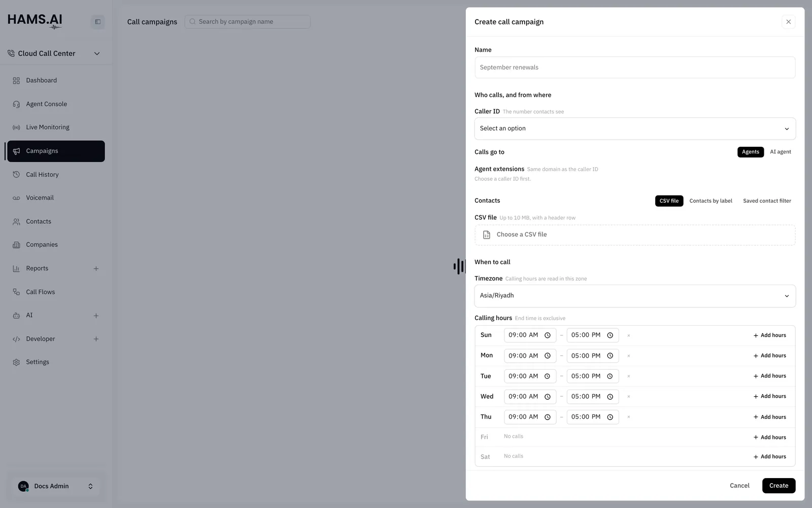Expand the Developer submenu

pyautogui.click(x=96, y=339)
